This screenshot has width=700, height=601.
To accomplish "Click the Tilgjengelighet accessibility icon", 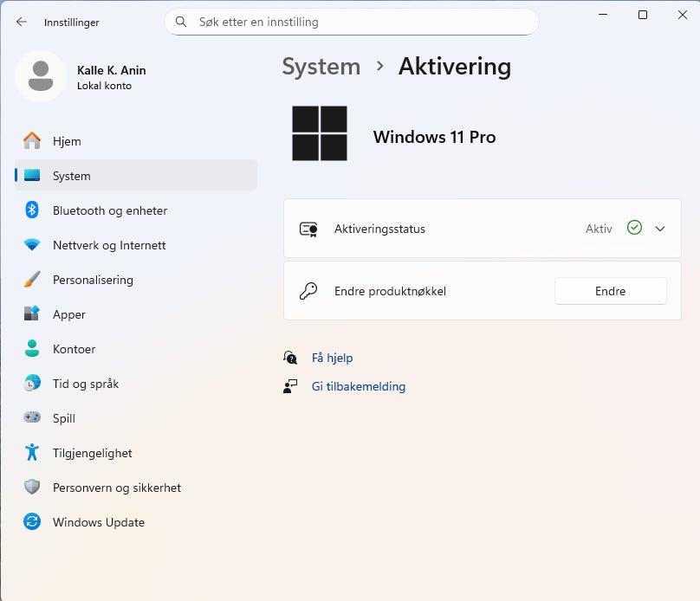I will pos(32,452).
